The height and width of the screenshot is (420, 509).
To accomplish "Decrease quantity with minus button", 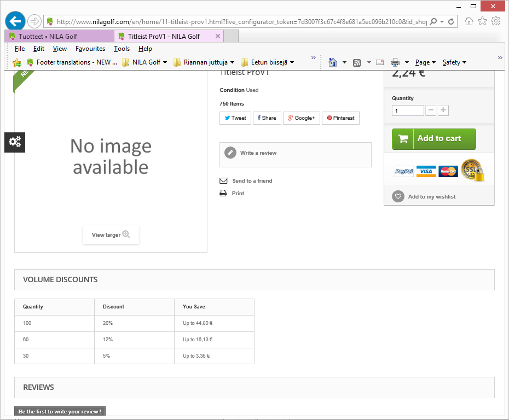I will tap(431, 110).
